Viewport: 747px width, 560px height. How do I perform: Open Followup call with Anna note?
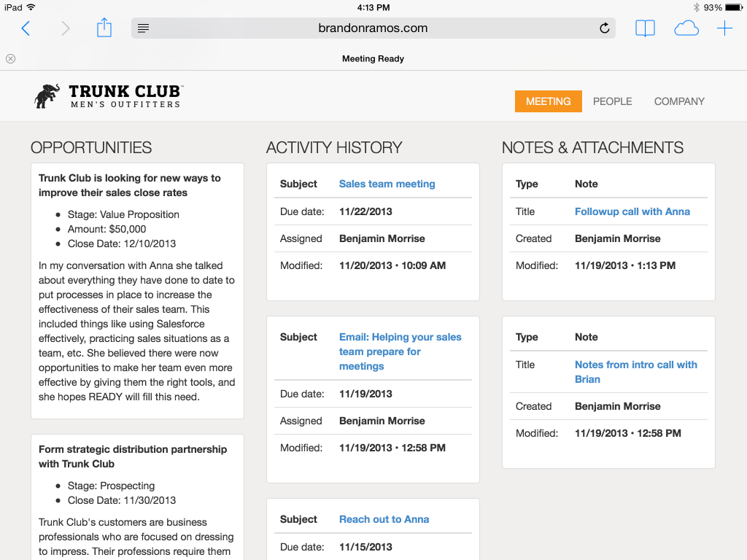pyautogui.click(x=632, y=211)
